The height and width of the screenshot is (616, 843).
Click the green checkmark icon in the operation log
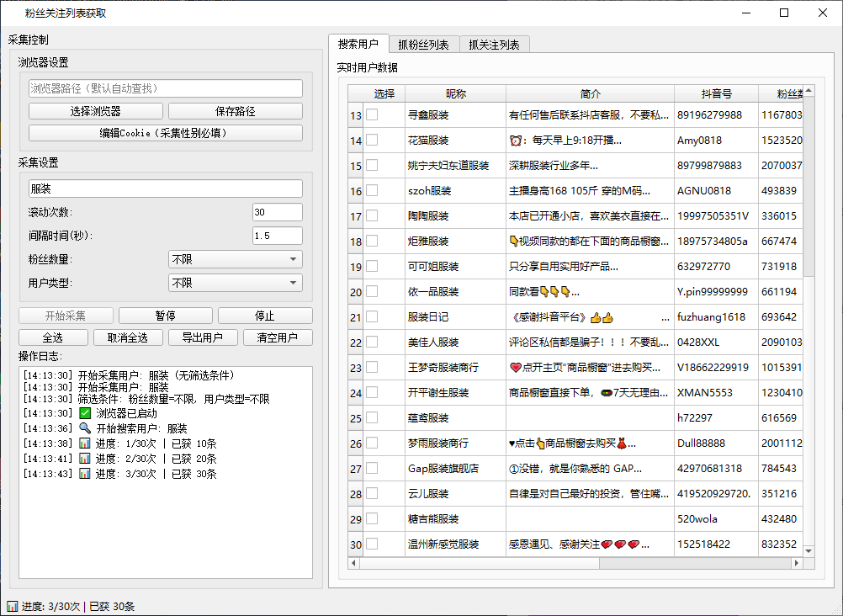[x=85, y=413]
